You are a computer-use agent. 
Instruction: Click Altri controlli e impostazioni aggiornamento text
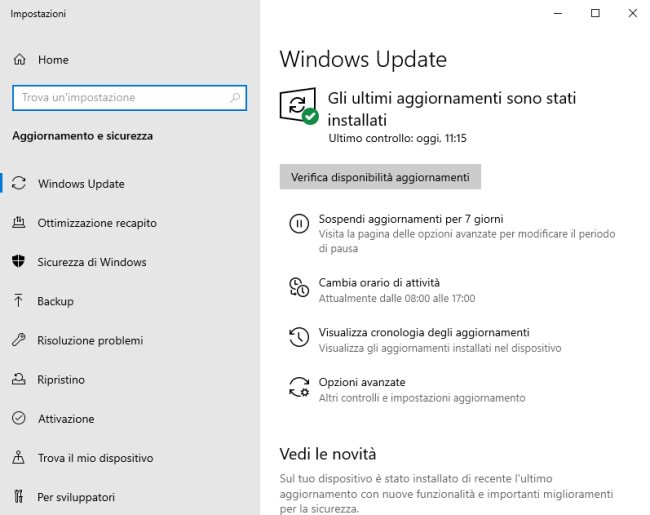tap(422, 398)
